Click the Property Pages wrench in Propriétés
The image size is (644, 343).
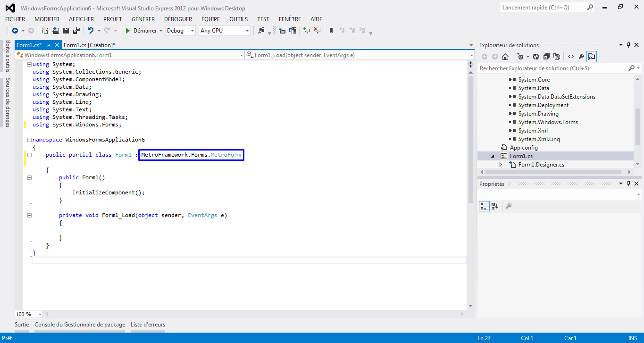[x=509, y=206]
